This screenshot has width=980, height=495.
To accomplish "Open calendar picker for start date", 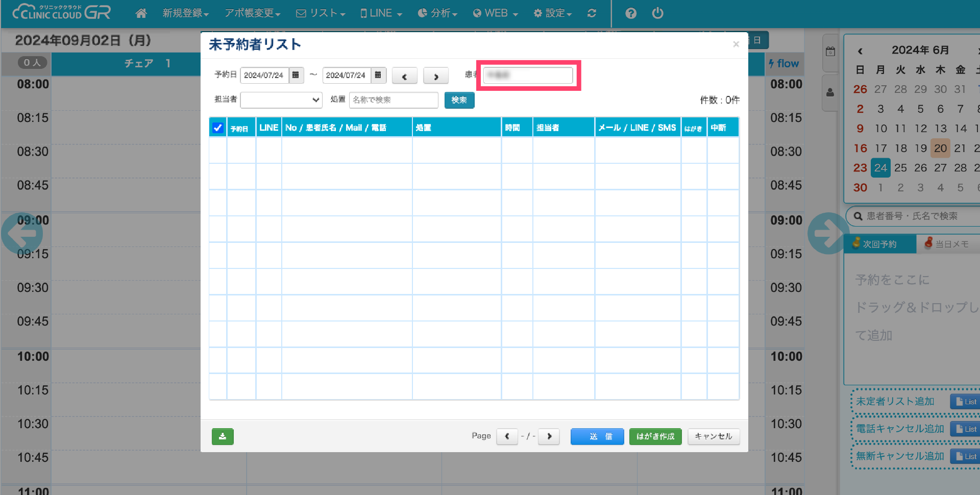I will point(296,75).
